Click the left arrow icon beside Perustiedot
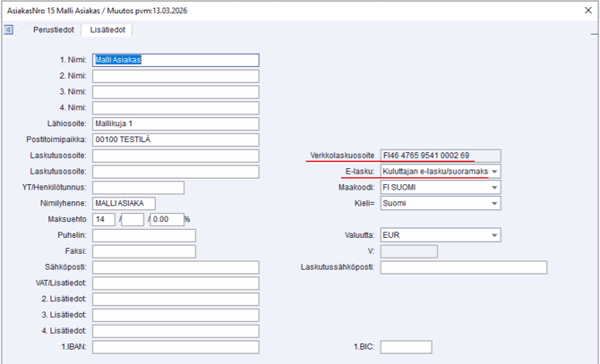600x364 pixels. 9,30
